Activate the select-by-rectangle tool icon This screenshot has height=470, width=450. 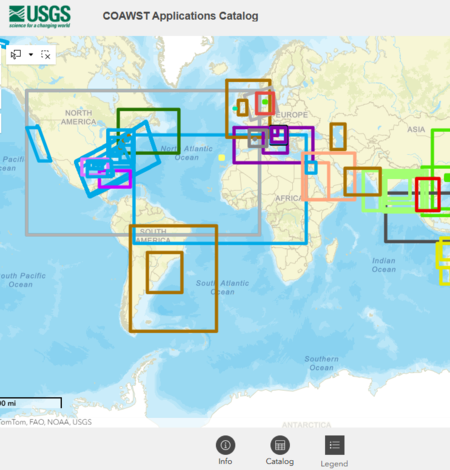point(16,54)
